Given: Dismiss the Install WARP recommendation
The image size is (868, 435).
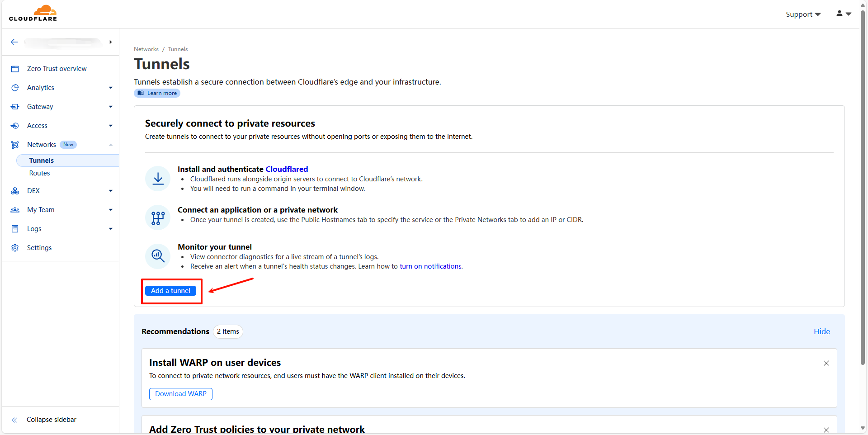Looking at the screenshot, I should click(826, 363).
